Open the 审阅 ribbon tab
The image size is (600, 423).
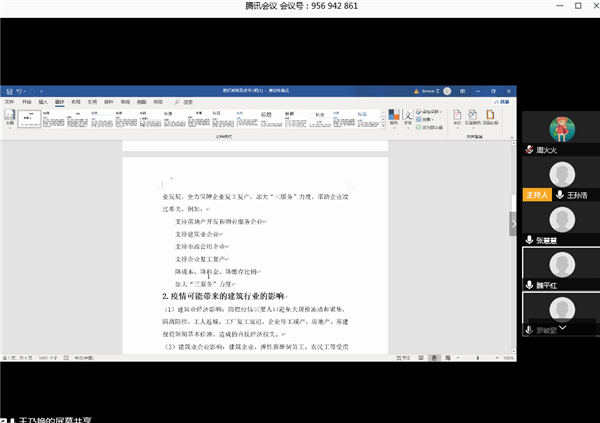click(125, 102)
